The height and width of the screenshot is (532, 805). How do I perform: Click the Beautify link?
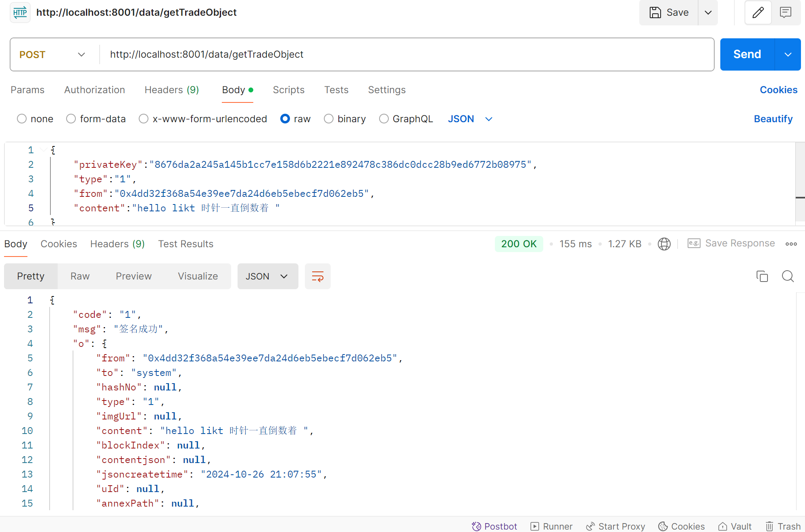click(x=773, y=119)
